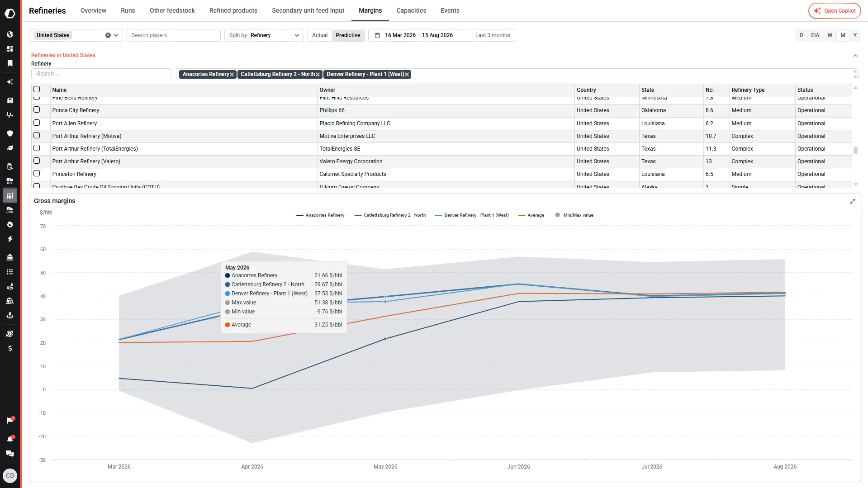This screenshot has width=868, height=488.
Task: Open the route voyages icon in sidebar
Action: click(x=10, y=286)
